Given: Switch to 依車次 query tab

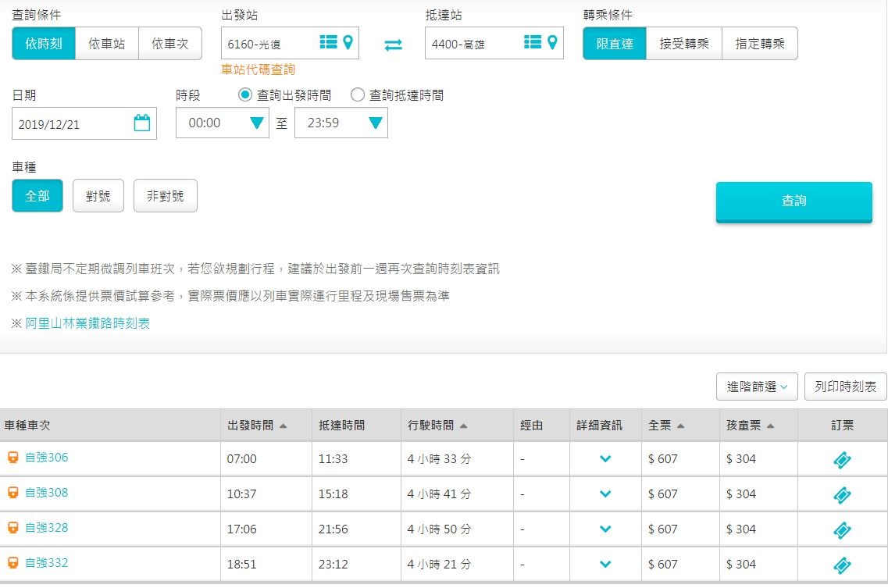Looking at the screenshot, I should (169, 44).
